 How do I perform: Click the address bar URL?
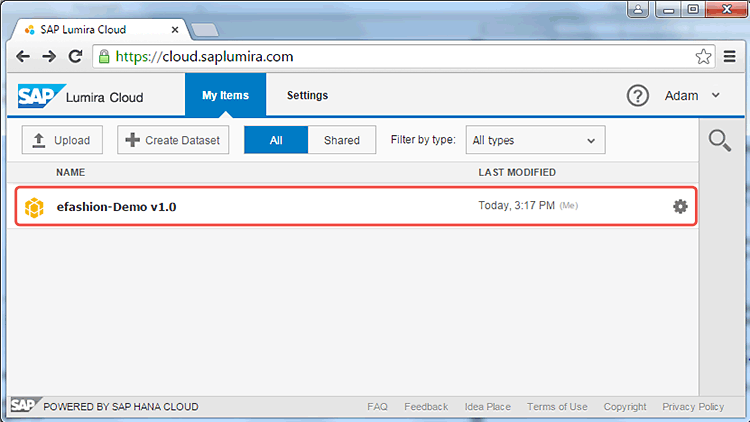(204, 56)
